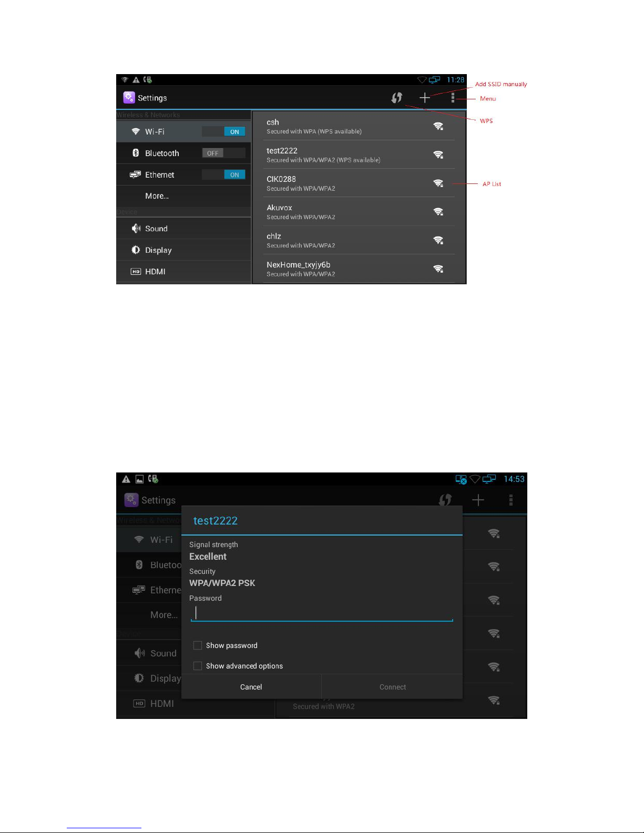Image resolution: width=644 pixels, height=833 pixels.
Task: Tap the WPS icon in top settings bar
Action: click(x=397, y=98)
